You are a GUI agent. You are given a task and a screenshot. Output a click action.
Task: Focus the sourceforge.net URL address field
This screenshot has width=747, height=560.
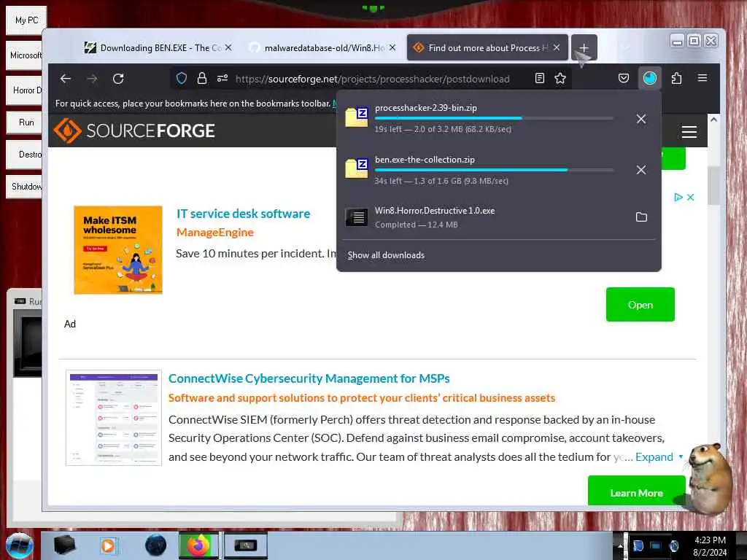point(372,79)
